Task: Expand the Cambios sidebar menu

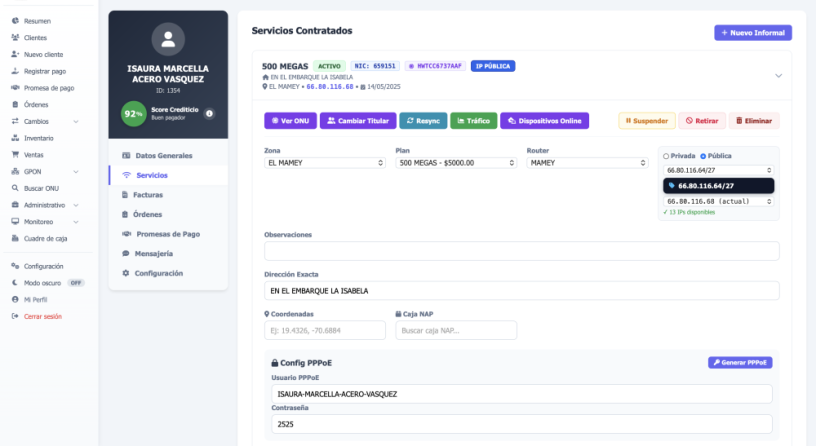Action: 76,121
